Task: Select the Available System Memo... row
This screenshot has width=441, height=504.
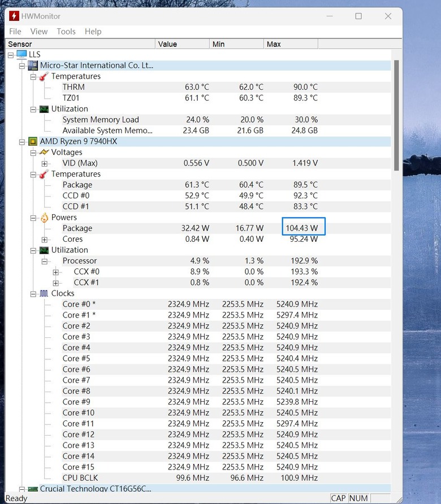Action: pos(226,131)
